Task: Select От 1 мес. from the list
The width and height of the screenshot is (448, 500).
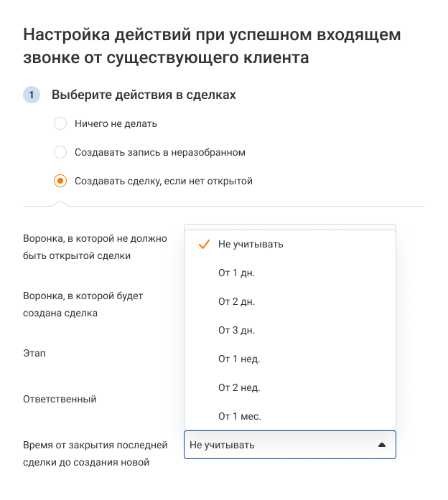Action: [239, 416]
